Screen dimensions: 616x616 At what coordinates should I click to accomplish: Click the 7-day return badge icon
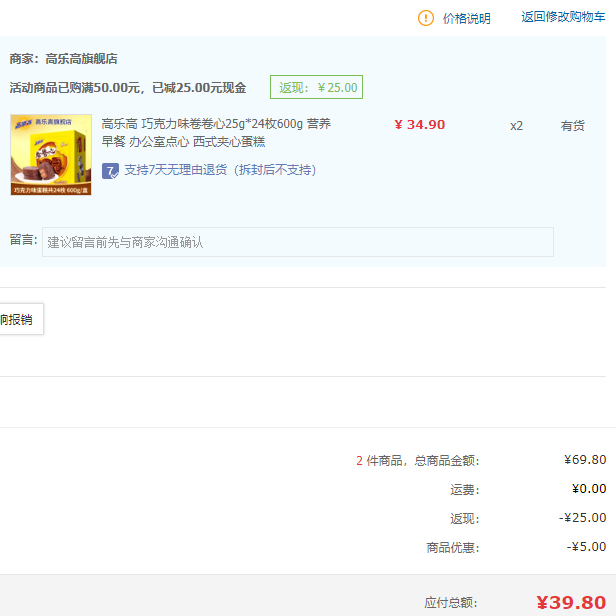pyautogui.click(x=110, y=171)
